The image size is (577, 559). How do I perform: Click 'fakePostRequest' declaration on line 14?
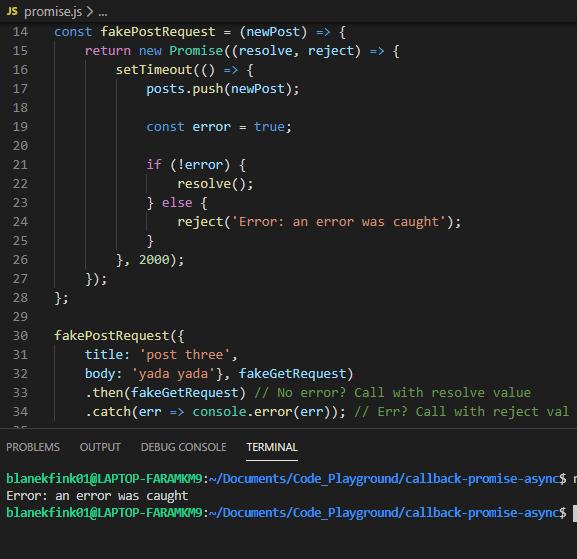tap(158, 32)
